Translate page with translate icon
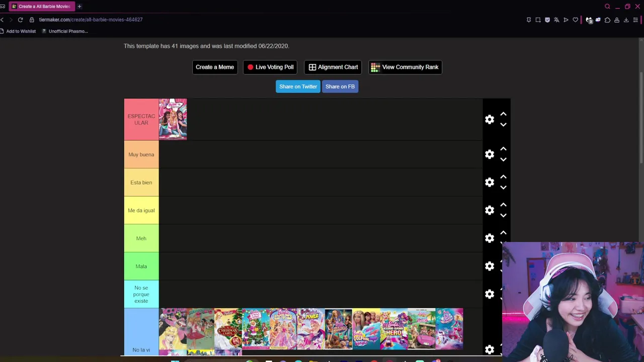This screenshot has width=644, height=362. click(x=556, y=20)
